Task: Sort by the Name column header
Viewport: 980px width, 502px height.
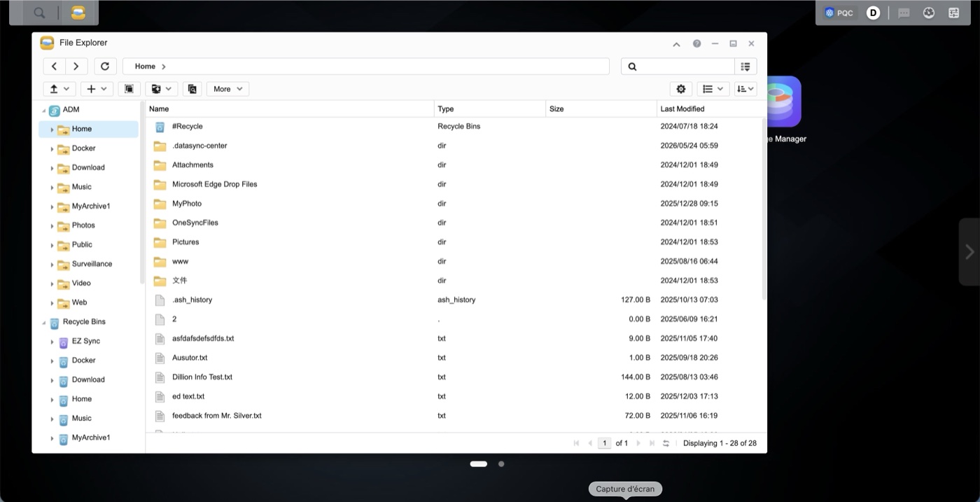Action: coord(290,109)
